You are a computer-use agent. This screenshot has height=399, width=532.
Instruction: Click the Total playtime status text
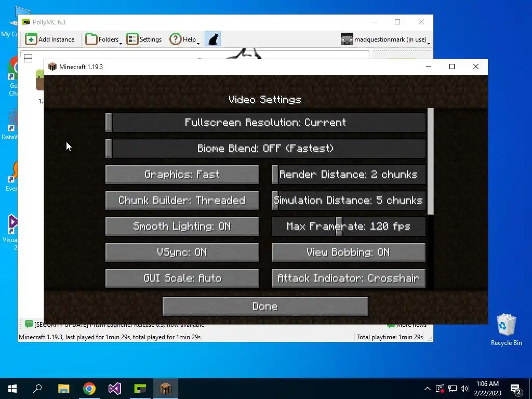point(390,337)
